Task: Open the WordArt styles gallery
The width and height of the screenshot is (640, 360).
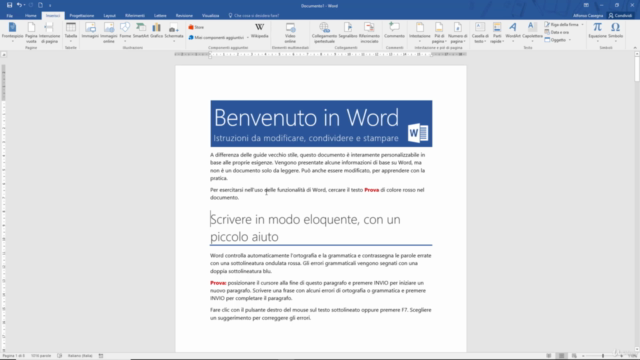Action: 513,32
